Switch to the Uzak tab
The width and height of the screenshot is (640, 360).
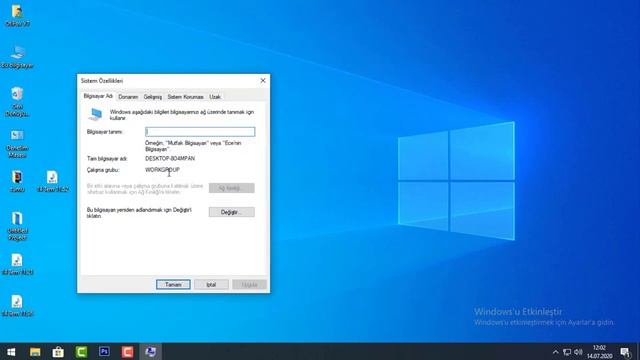point(215,97)
